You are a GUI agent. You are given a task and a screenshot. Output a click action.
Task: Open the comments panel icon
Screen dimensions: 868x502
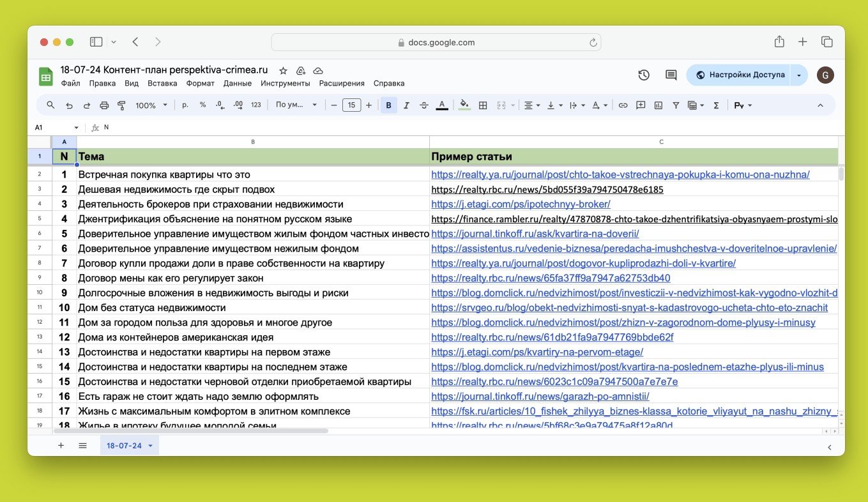[x=671, y=75]
